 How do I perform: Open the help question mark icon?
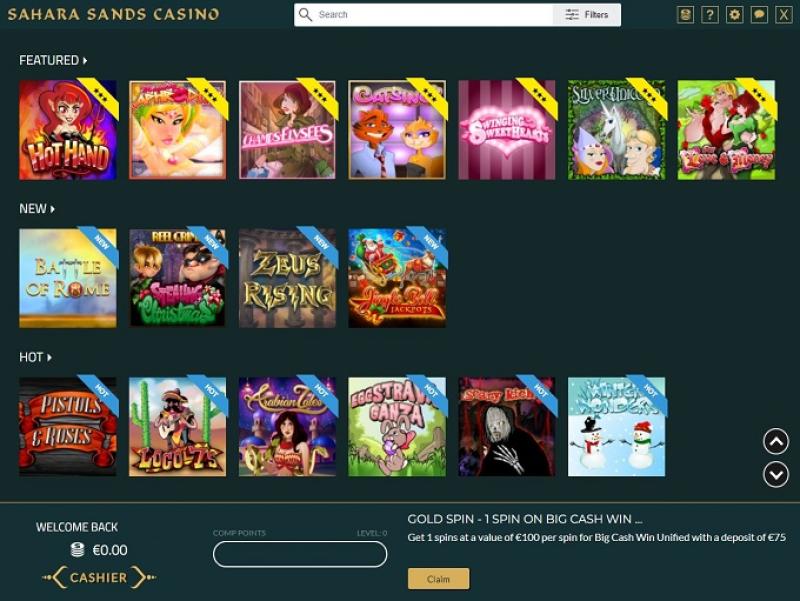pos(710,14)
